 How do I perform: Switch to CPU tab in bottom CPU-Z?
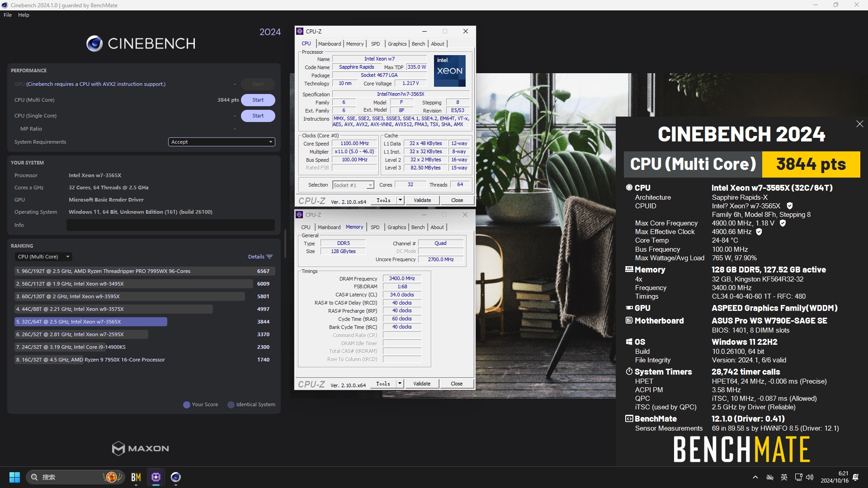[x=306, y=227]
